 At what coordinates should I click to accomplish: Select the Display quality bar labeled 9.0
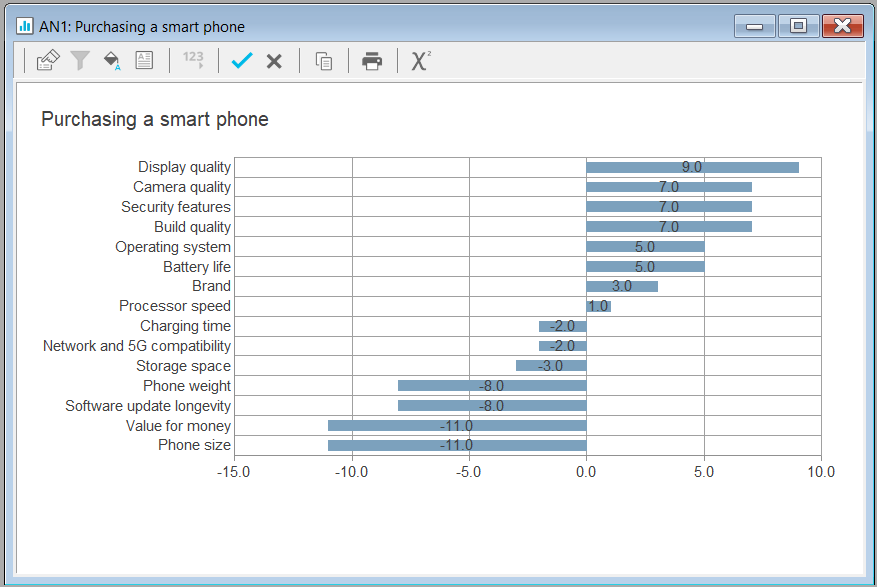coord(692,167)
